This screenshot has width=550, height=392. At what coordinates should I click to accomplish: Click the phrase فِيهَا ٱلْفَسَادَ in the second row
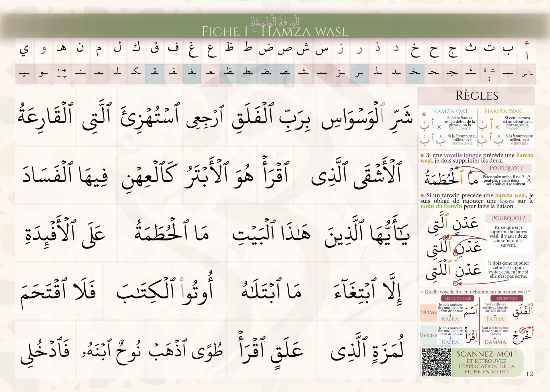coord(65,174)
